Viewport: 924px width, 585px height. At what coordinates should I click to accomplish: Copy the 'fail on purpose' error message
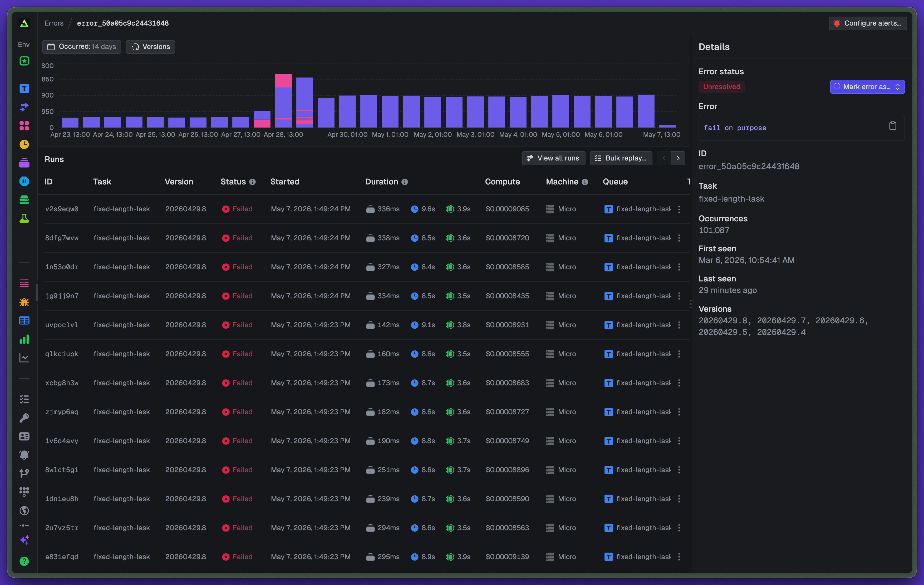point(893,126)
